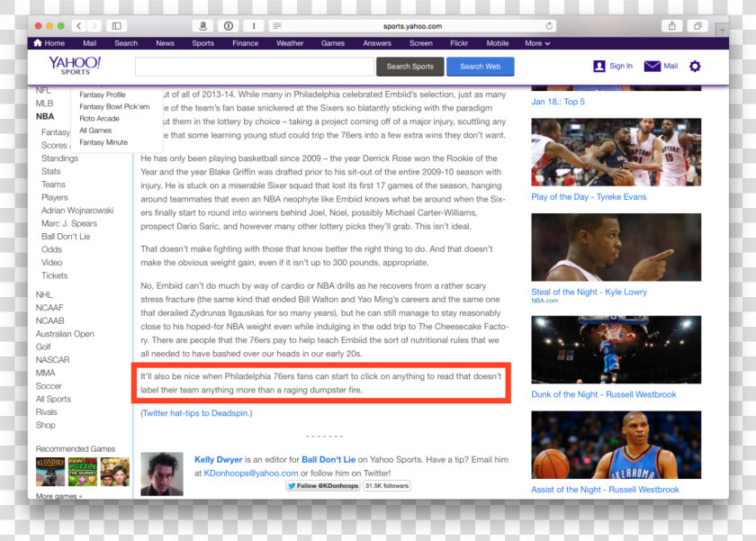Reload page with the refresh icon
The width and height of the screenshot is (756, 541).
coord(549,26)
